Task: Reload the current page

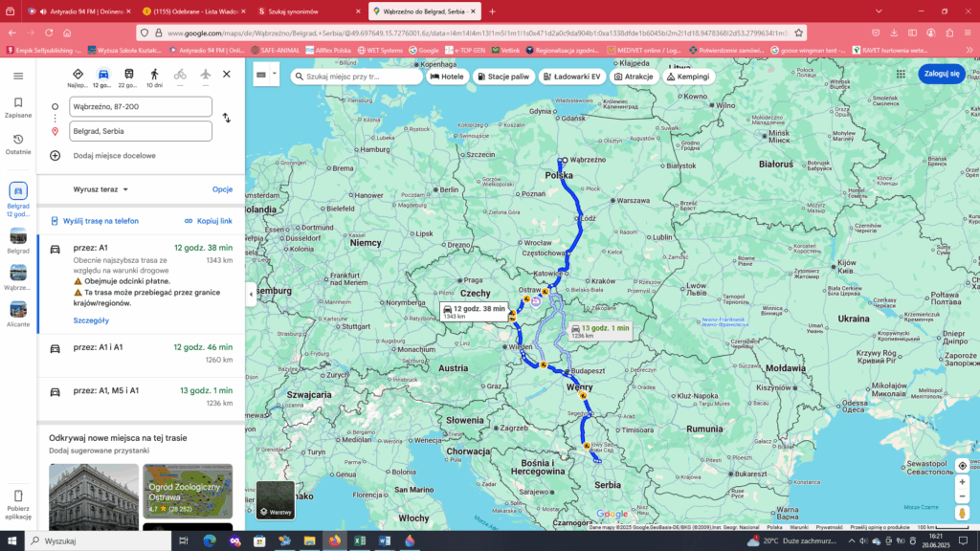Action: tap(49, 33)
